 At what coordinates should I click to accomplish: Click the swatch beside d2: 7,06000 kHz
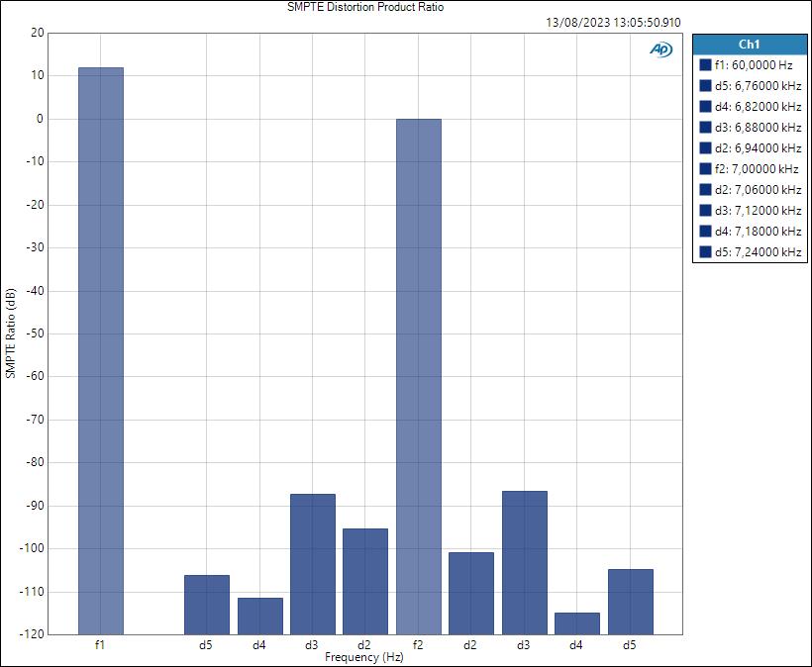pos(705,189)
